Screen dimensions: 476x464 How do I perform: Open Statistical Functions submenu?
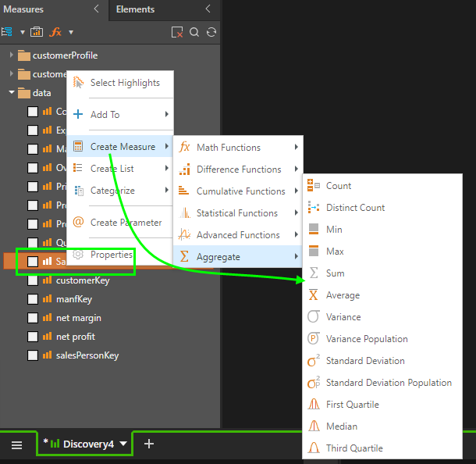236,213
